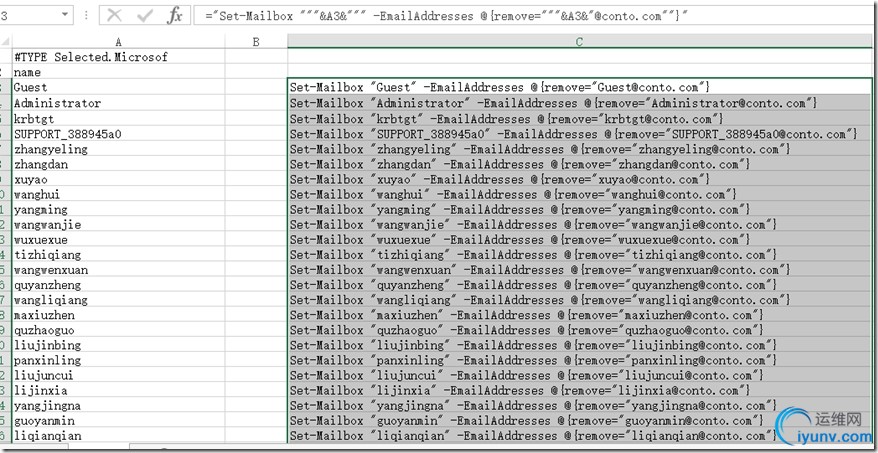Select 'quzhaoguo' cell in column A

point(119,330)
